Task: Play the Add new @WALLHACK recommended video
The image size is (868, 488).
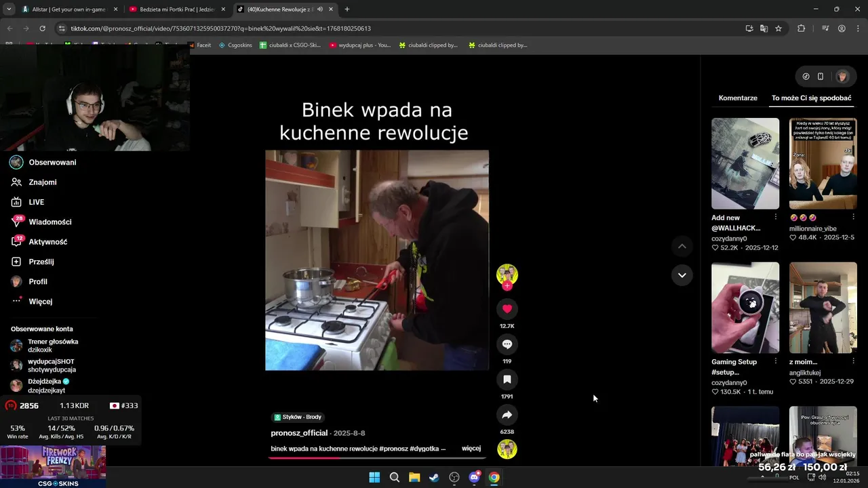Action: (x=745, y=163)
